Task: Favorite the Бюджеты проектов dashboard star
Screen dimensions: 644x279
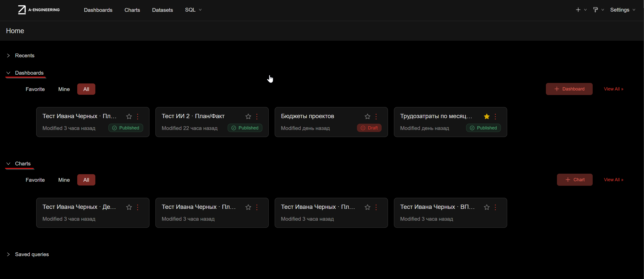Action: 368,116
